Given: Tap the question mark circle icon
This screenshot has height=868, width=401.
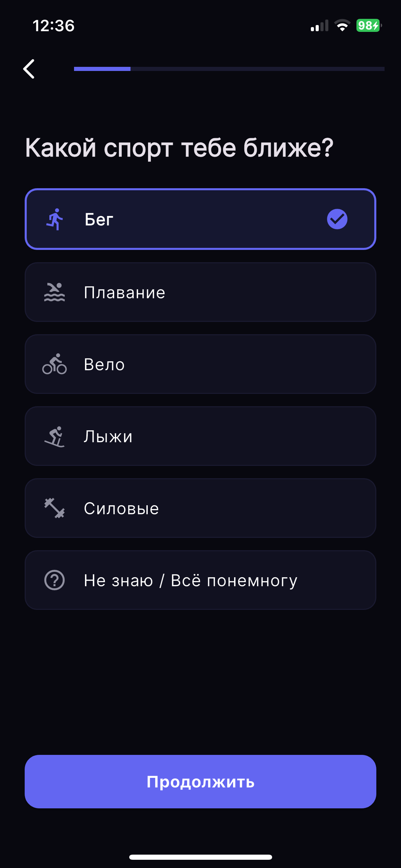Looking at the screenshot, I should point(54,580).
